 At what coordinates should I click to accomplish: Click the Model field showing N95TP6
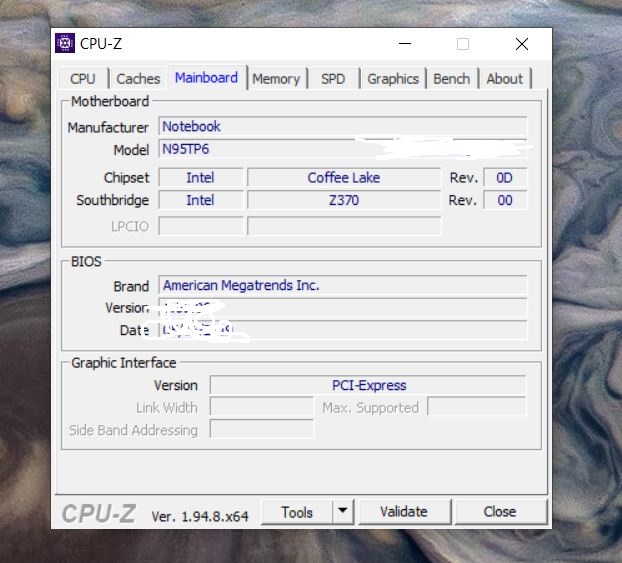tap(343, 149)
